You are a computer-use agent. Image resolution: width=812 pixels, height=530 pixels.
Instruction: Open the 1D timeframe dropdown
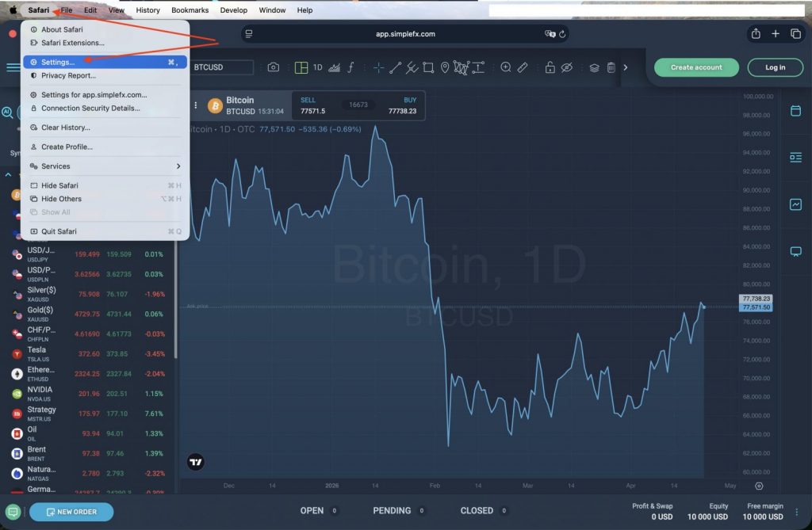[x=317, y=67]
